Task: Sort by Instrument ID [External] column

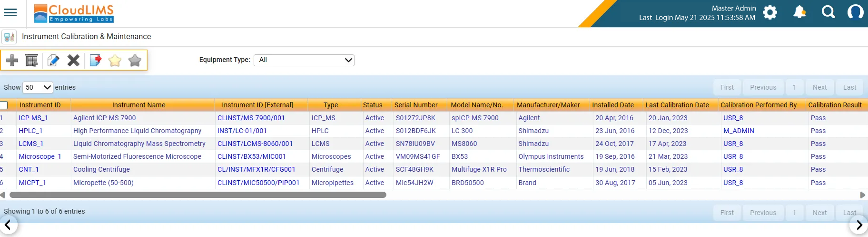Action: pos(257,105)
